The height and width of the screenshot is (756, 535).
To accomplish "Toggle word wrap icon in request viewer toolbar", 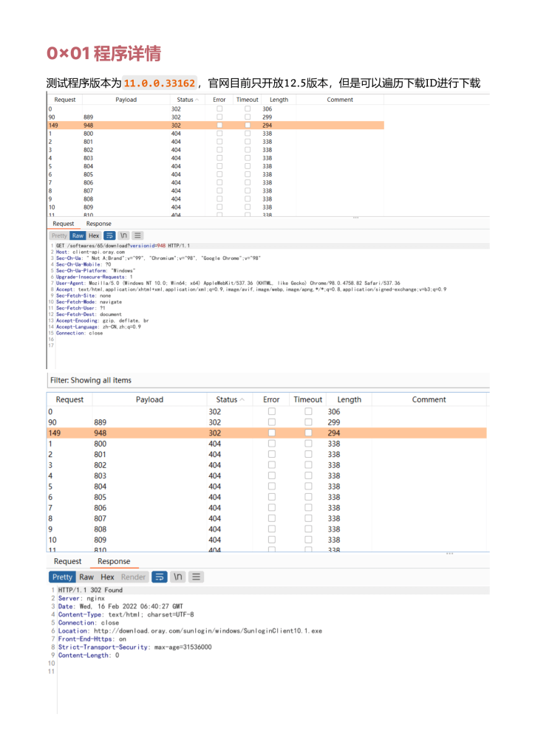I will [109, 236].
